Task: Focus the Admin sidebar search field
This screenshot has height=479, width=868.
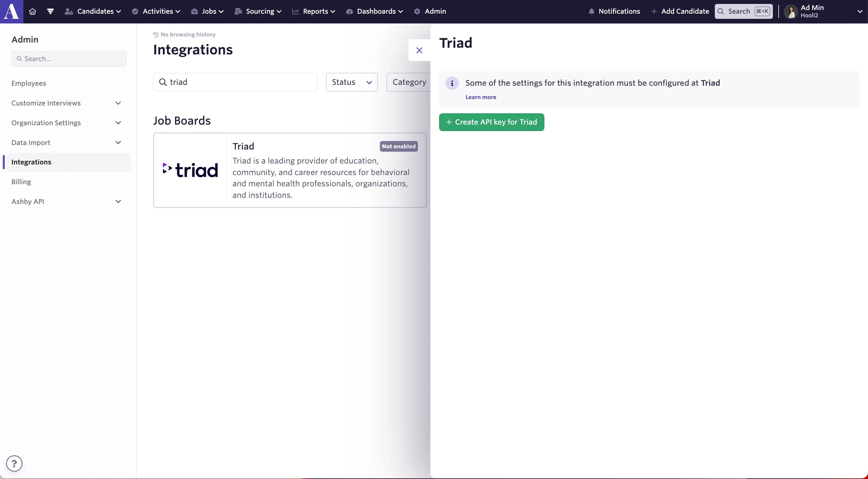Action: (69, 59)
